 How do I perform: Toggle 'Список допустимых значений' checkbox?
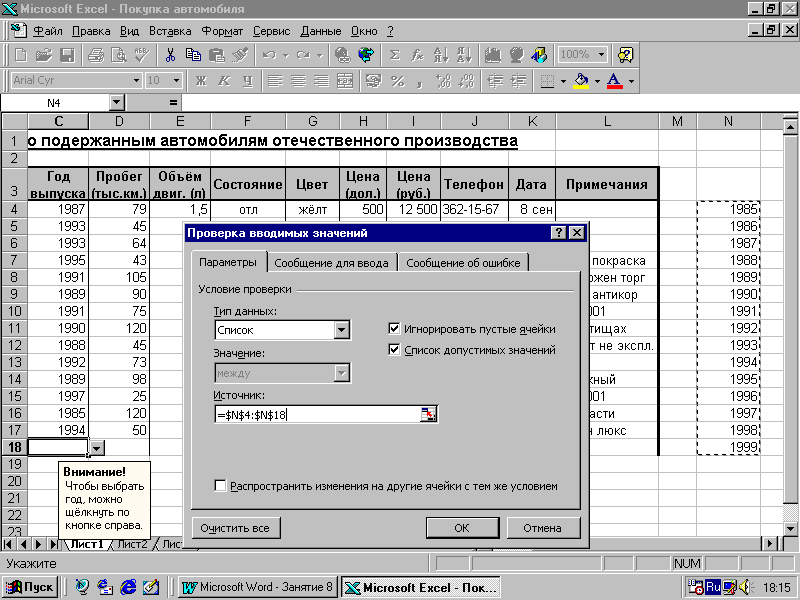coord(394,349)
